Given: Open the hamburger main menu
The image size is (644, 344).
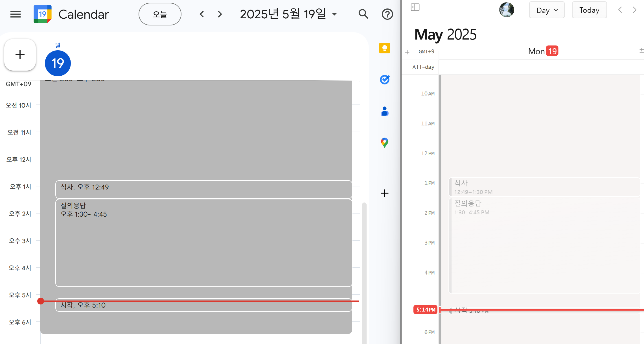Looking at the screenshot, I should click(16, 14).
